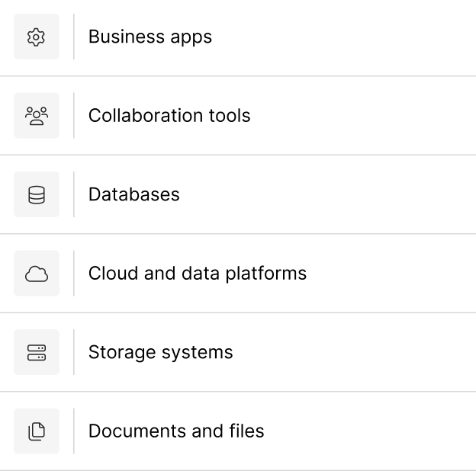The height and width of the screenshot is (471, 476).
Task: Click the file icon beside Documents and files
Action: (x=37, y=431)
